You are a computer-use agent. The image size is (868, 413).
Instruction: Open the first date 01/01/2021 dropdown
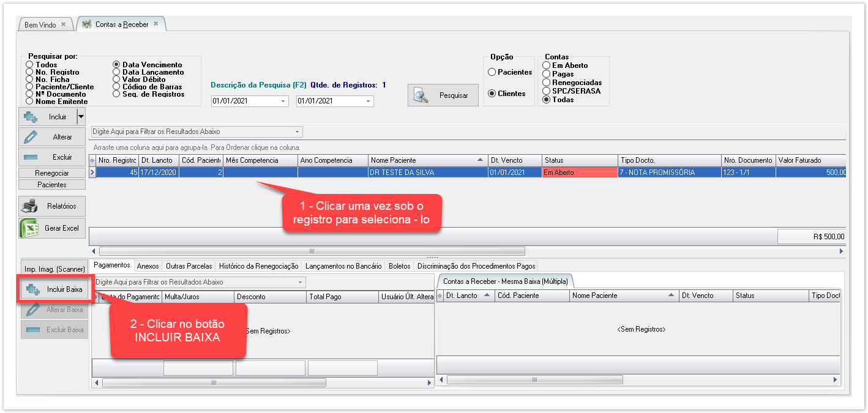tap(283, 102)
